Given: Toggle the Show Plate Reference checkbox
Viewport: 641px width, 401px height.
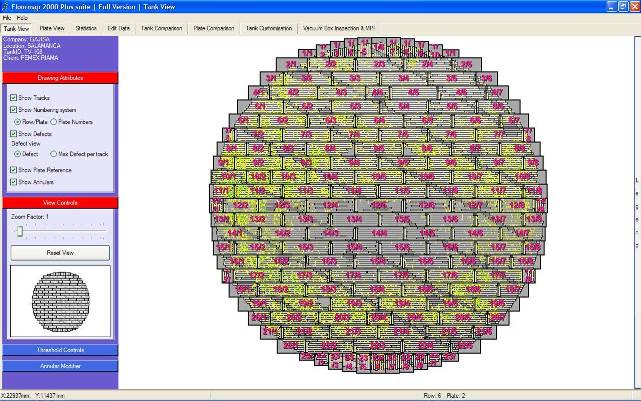Looking at the screenshot, I should pos(13,170).
